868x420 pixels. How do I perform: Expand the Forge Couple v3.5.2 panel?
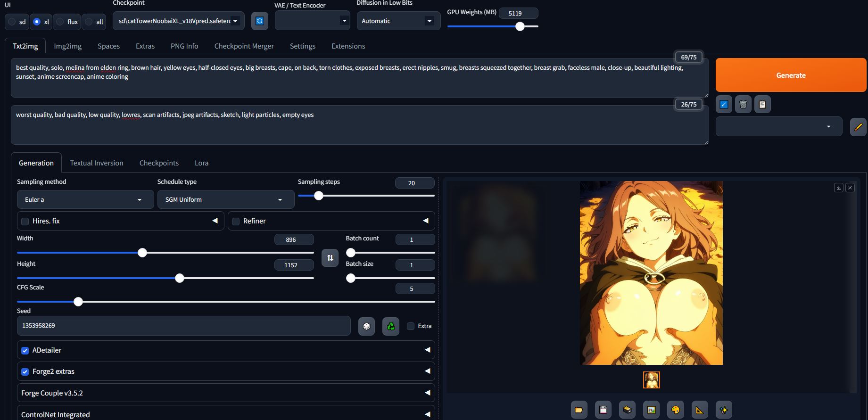click(x=226, y=393)
